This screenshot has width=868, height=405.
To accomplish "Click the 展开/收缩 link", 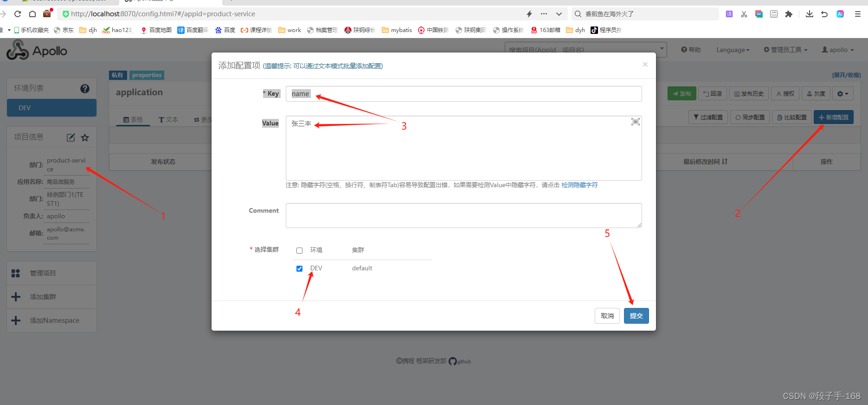I will (x=847, y=75).
